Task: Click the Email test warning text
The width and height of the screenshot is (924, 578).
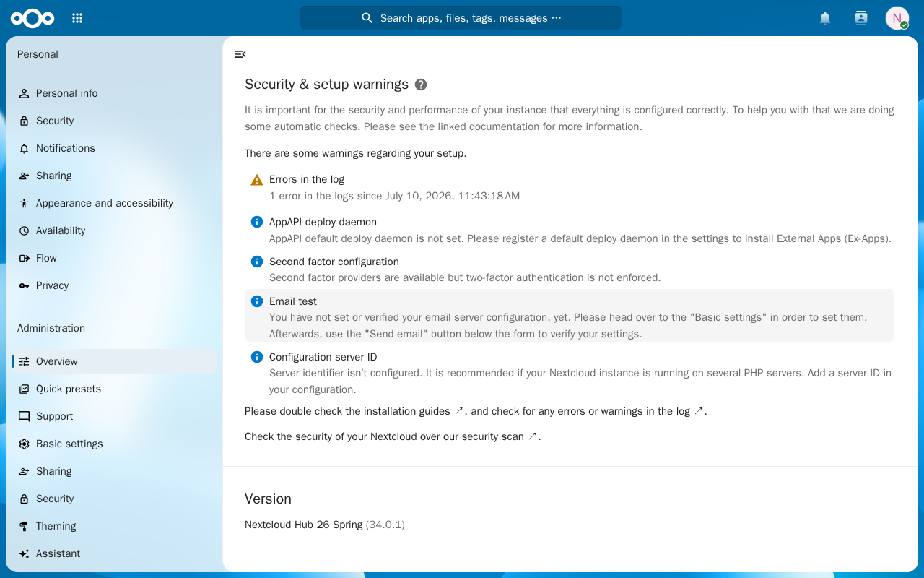Action: [x=568, y=325]
